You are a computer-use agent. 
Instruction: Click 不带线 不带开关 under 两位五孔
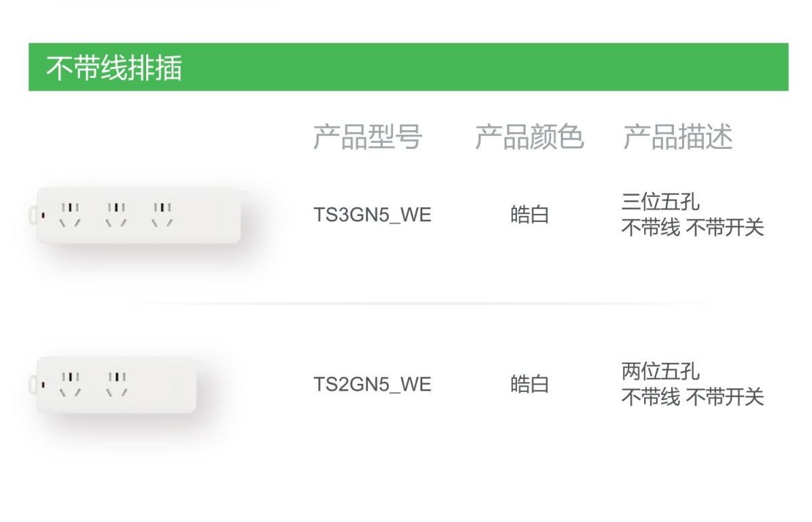click(692, 397)
